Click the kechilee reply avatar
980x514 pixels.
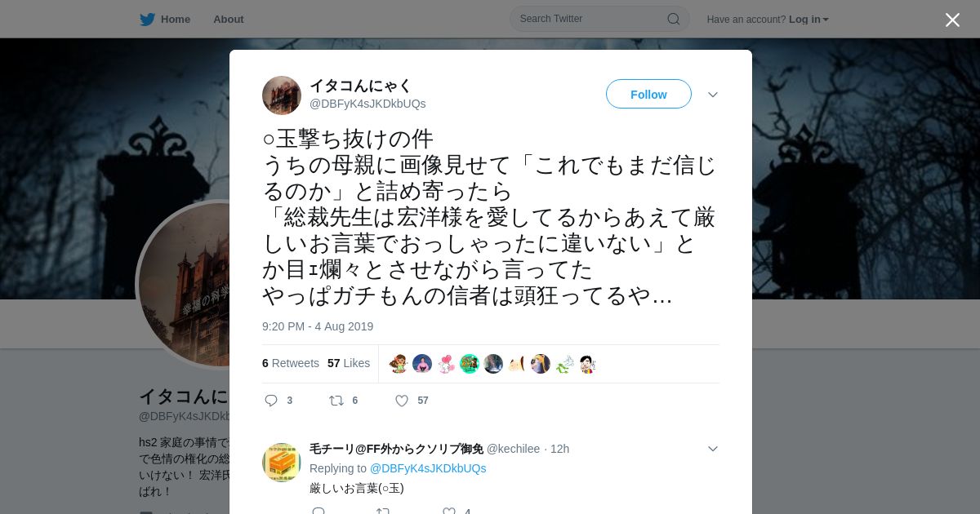tap(282, 463)
